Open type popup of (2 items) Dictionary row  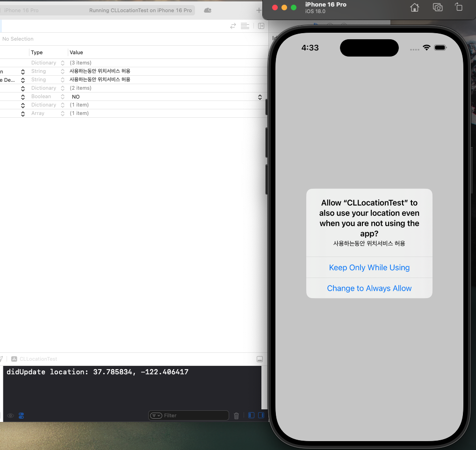(63, 88)
